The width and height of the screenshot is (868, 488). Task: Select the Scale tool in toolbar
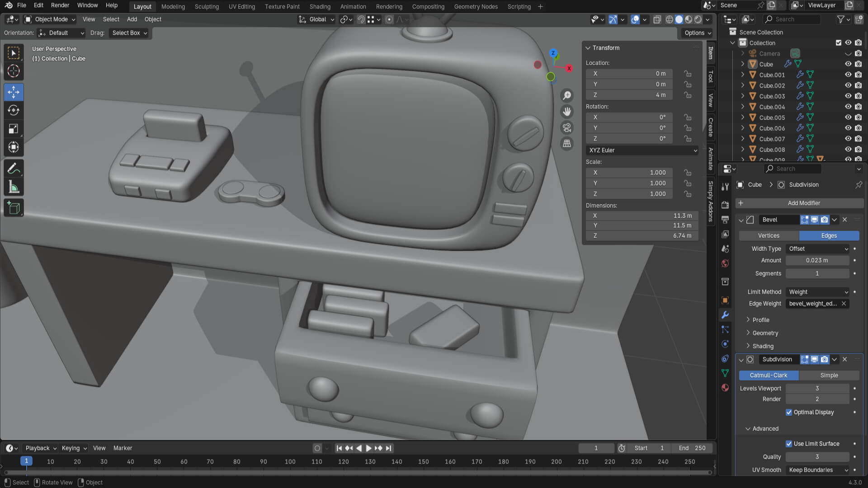point(14,129)
